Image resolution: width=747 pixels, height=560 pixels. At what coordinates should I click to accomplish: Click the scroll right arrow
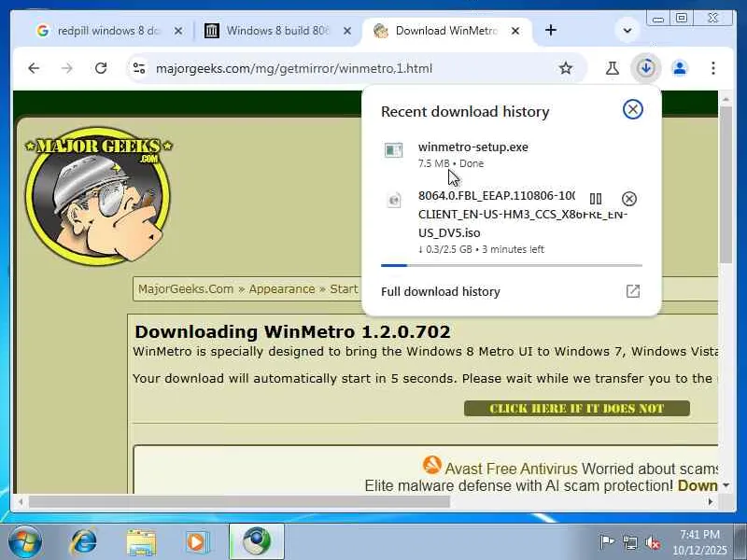(711, 501)
